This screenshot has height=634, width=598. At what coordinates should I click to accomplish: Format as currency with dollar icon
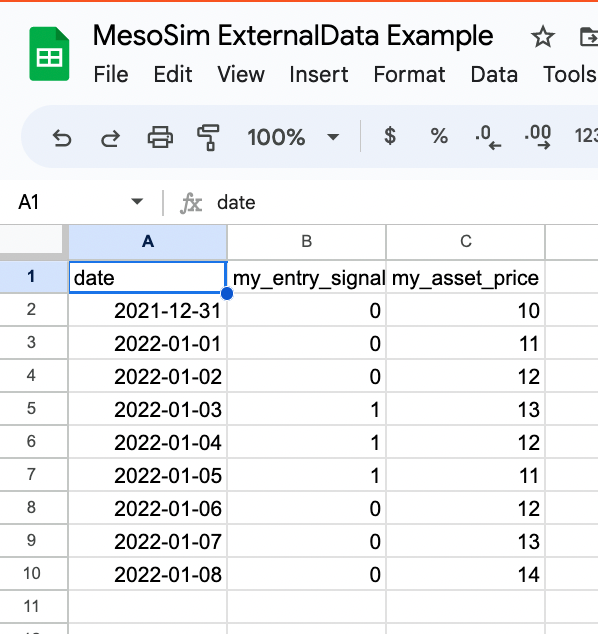coord(390,136)
